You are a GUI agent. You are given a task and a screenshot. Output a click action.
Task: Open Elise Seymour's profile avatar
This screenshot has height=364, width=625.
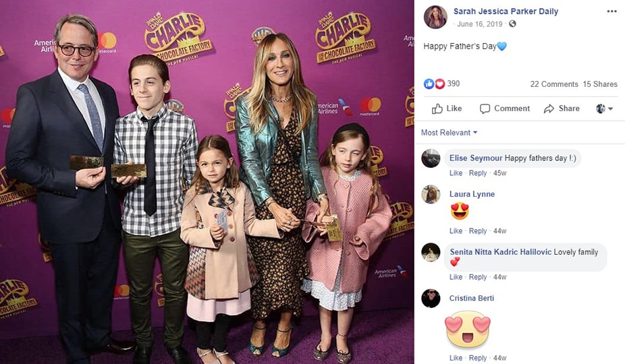pyautogui.click(x=431, y=158)
